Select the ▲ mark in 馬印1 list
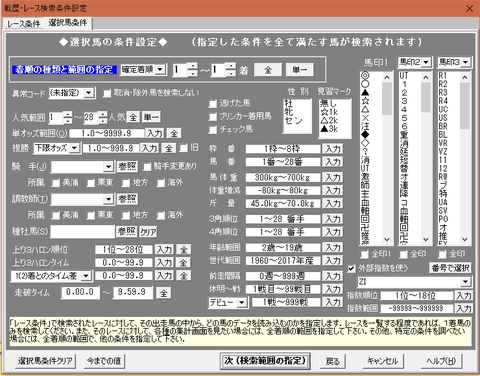Viewport: 480px width, 376px height. (x=365, y=92)
